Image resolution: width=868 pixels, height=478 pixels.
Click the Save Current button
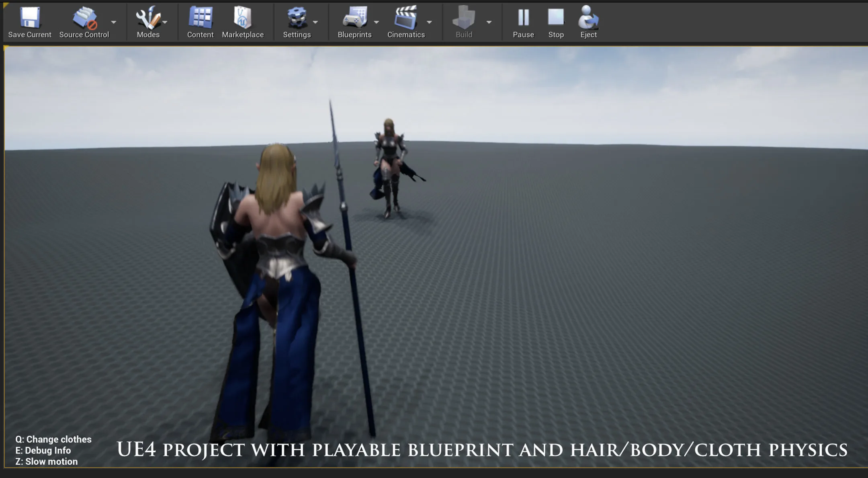(29, 21)
